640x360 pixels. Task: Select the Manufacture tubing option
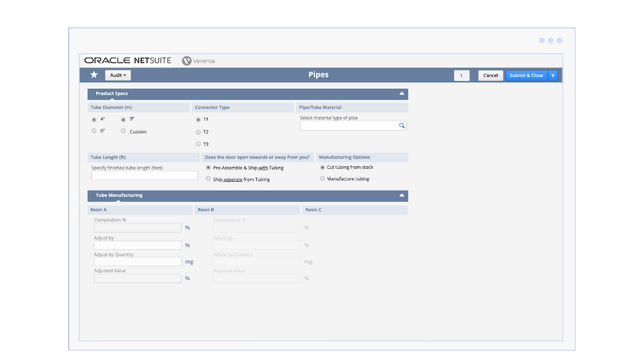[322, 179]
